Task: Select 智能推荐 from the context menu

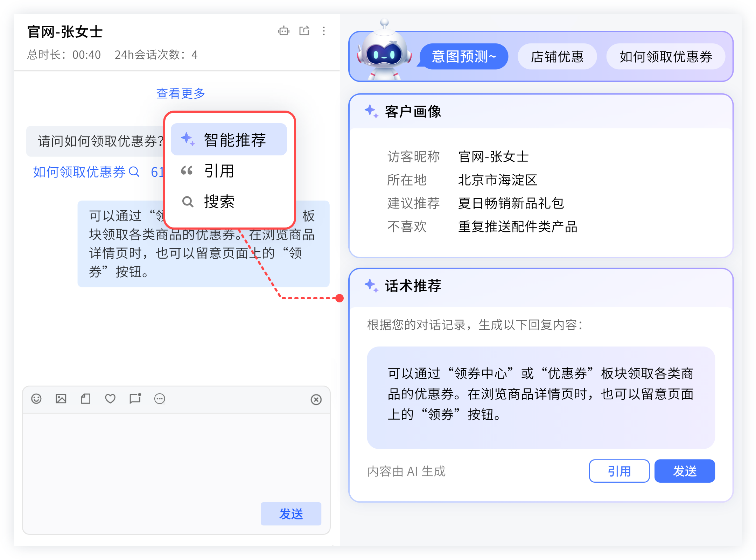Action: click(x=229, y=140)
